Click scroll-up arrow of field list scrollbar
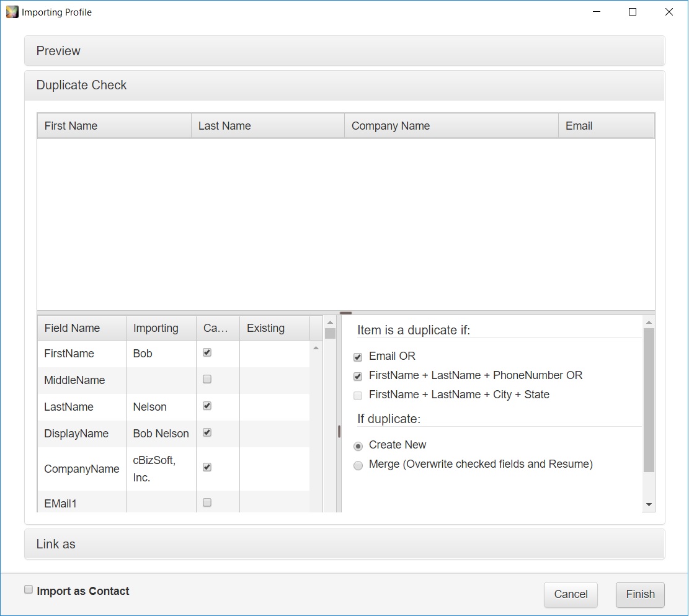Screen dimensions: 689x616 [330, 323]
